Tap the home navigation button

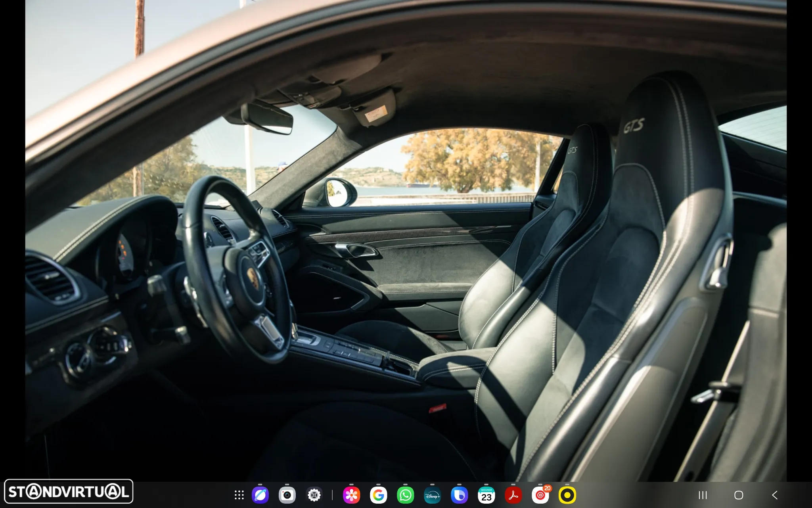(x=738, y=495)
